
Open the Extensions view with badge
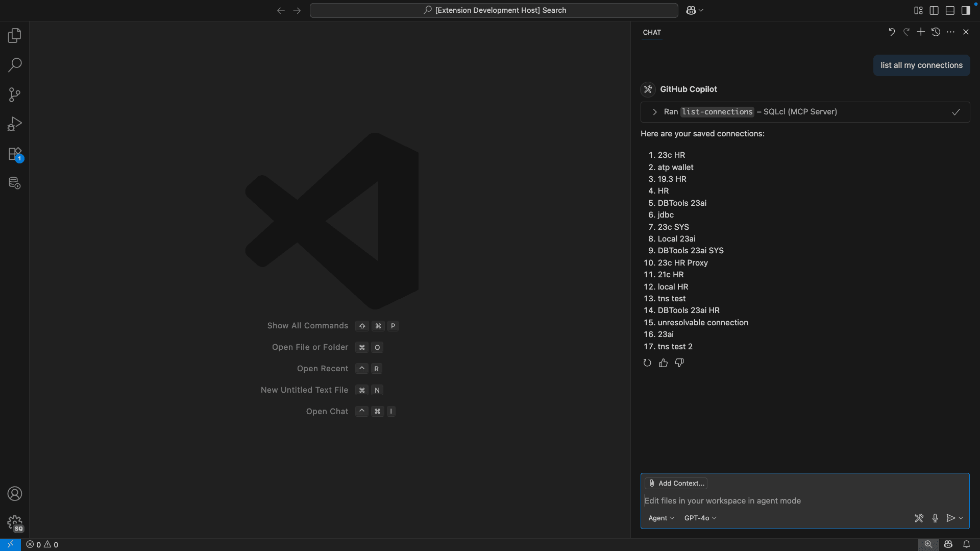click(x=15, y=154)
